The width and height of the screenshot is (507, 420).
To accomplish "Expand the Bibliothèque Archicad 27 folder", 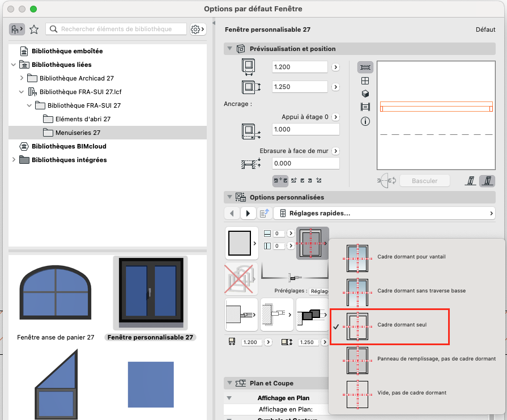I will point(22,78).
